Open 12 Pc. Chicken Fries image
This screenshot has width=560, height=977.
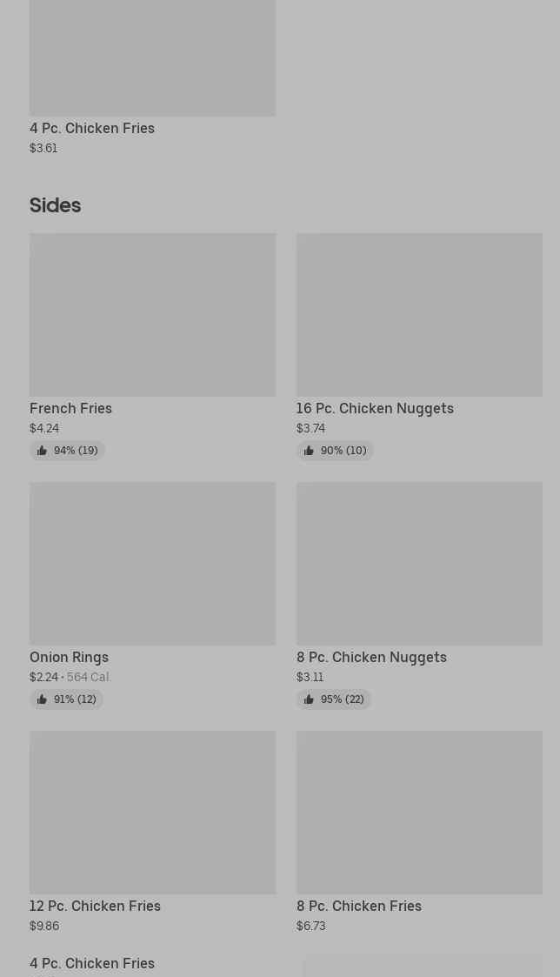152,812
